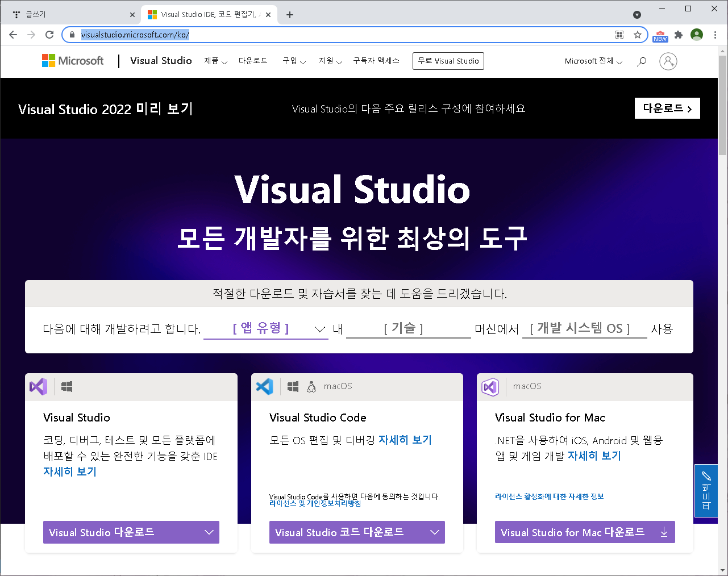Expand the 제품 menu
Screen dimensions: 728x576
point(216,61)
